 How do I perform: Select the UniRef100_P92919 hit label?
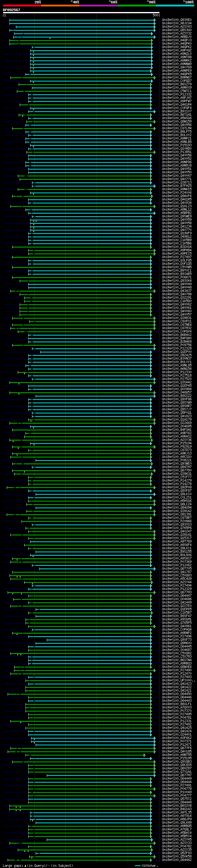pos(177,446)
